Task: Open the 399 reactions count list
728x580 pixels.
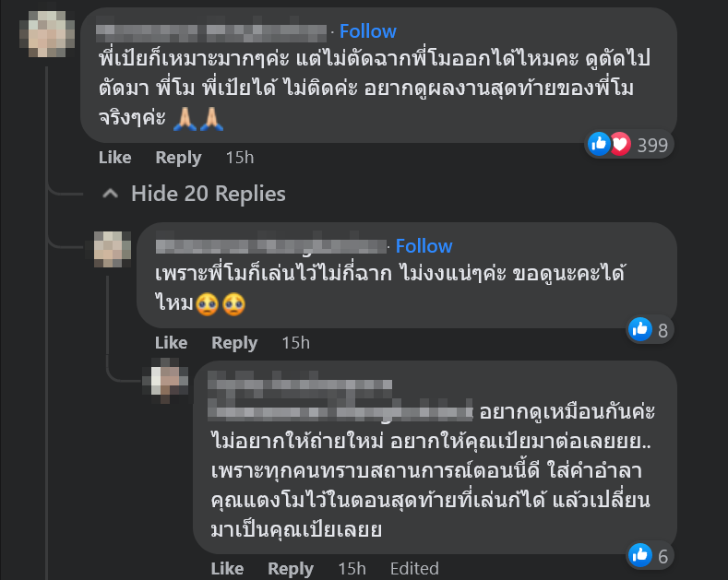Action: (652, 146)
